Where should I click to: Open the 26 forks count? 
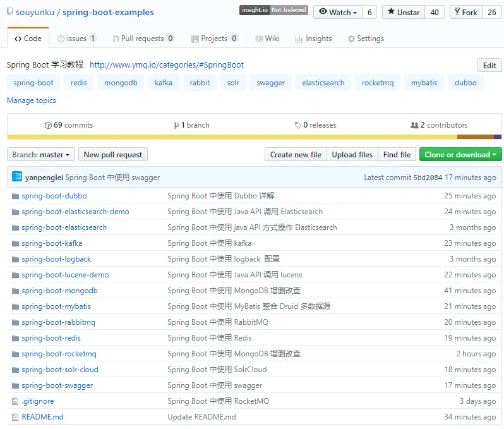492,12
